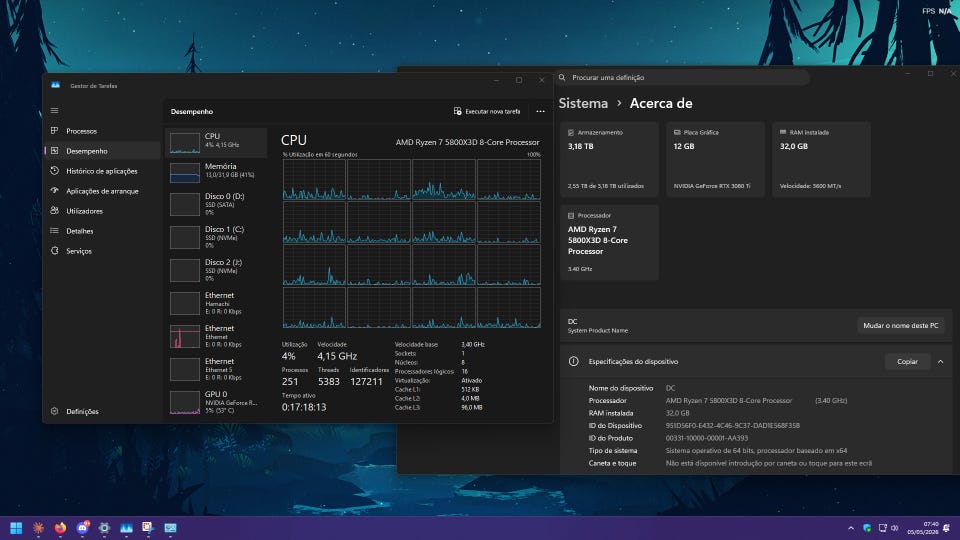The height and width of the screenshot is (540, 960).
Task: Click the Tempo ativo 0:17:18:13 value
Action: (304, 407)
